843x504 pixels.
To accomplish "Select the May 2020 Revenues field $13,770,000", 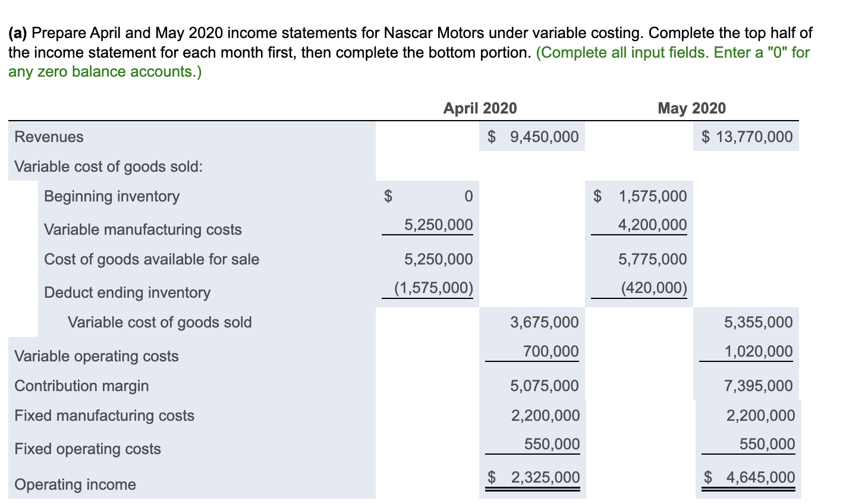I will click(x=746, y=137).
